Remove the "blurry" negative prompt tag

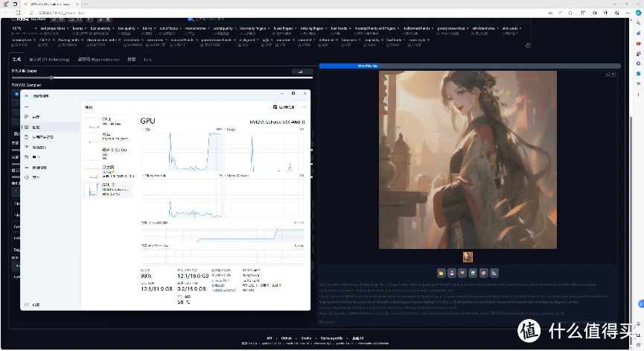pyautogui.click(x=155, y=28)
